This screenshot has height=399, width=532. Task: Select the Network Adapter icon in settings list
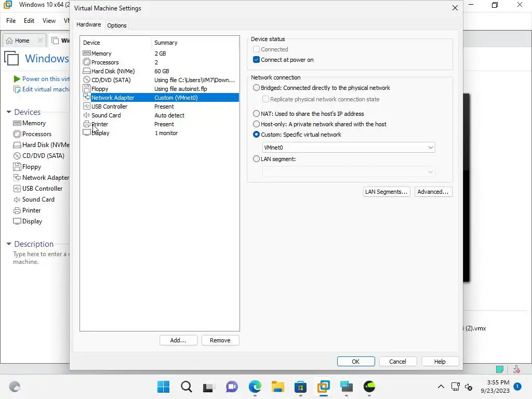click(x=87, y=97)
